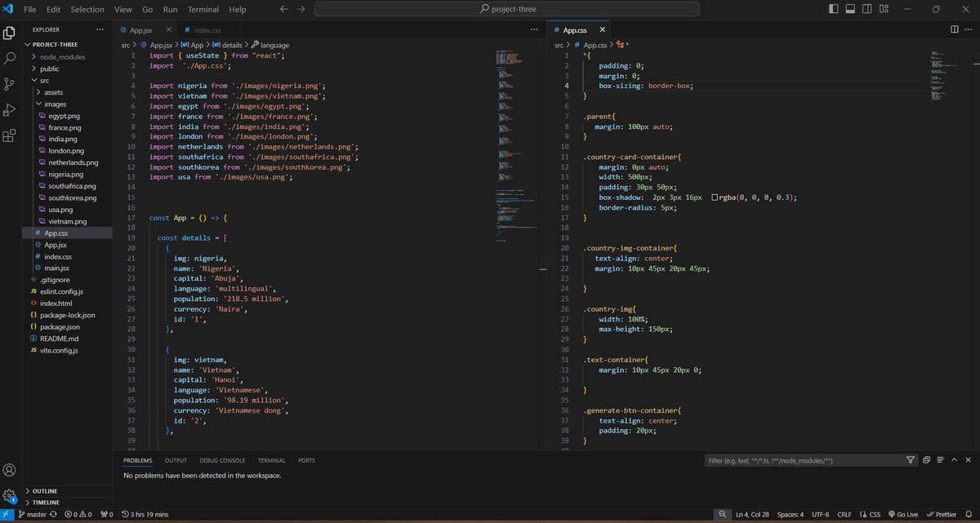Screen dimensions: 980x523
Task: Open the Search view in activity bar
Action: pos(10,59)
